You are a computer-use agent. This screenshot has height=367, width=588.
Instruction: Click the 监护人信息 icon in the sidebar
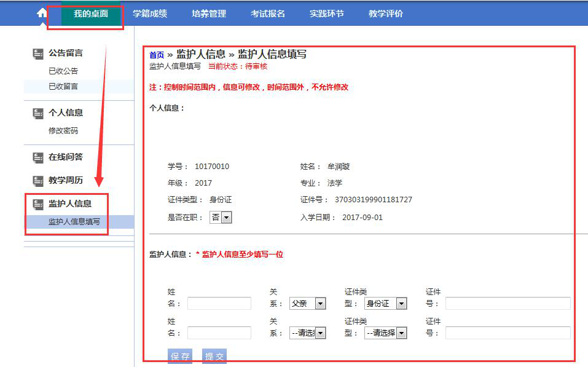(37, 203)
